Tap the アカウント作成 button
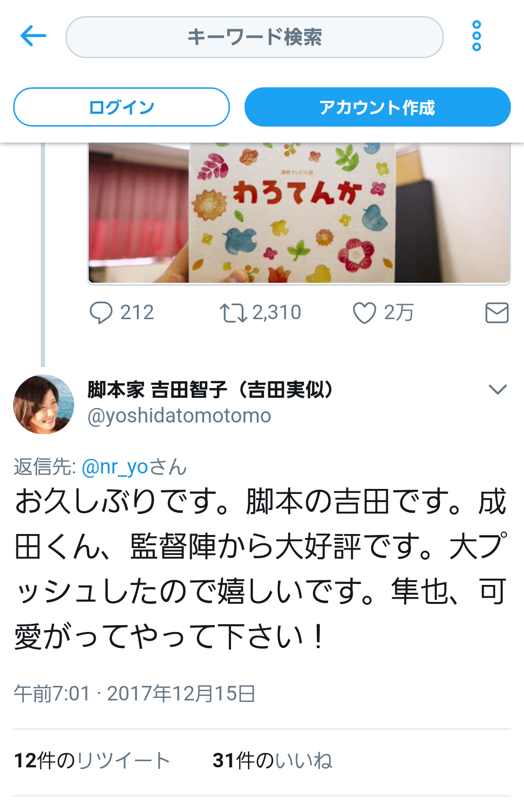524x812 pixels. [x=377, y=107]
